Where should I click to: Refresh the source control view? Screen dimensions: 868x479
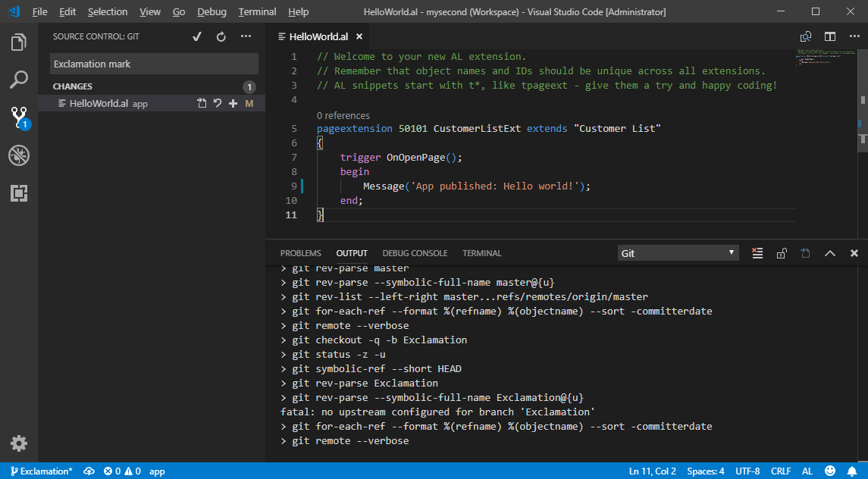(221, 36)
